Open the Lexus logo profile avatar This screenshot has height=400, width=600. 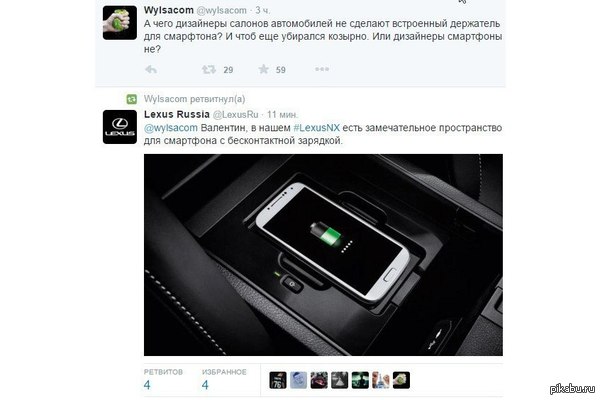(x=120, y=127)
